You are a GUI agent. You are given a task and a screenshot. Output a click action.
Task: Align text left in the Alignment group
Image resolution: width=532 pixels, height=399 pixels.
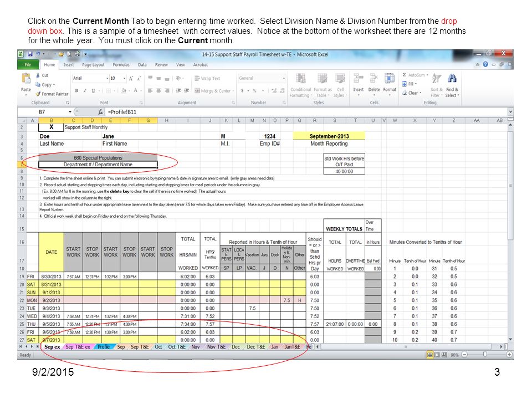point(150,90)
